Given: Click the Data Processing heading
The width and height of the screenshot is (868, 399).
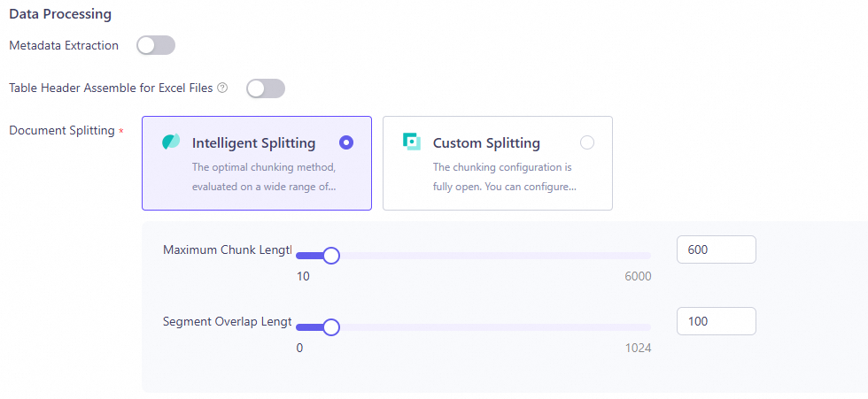Looking at the screenshot, I should tap(60, 14).
